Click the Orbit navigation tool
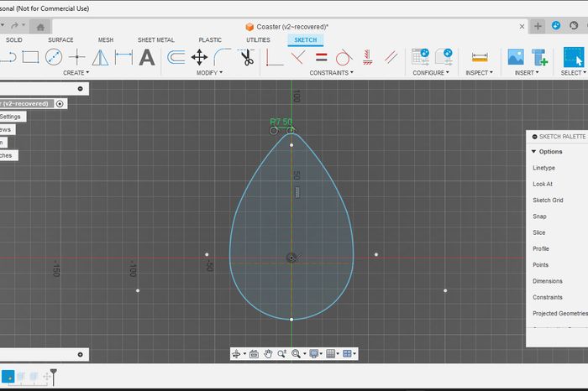 [236, 353]
